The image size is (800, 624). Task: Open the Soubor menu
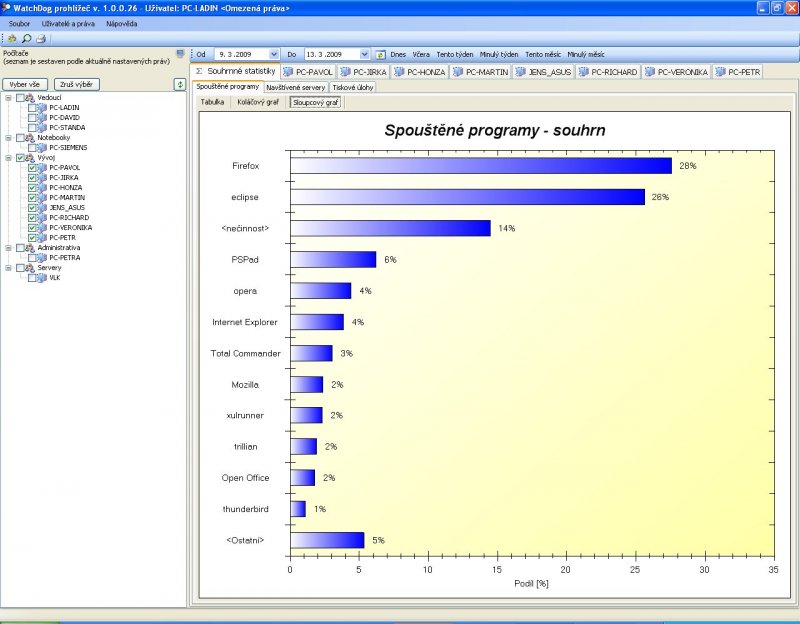(x=19, y=23)
